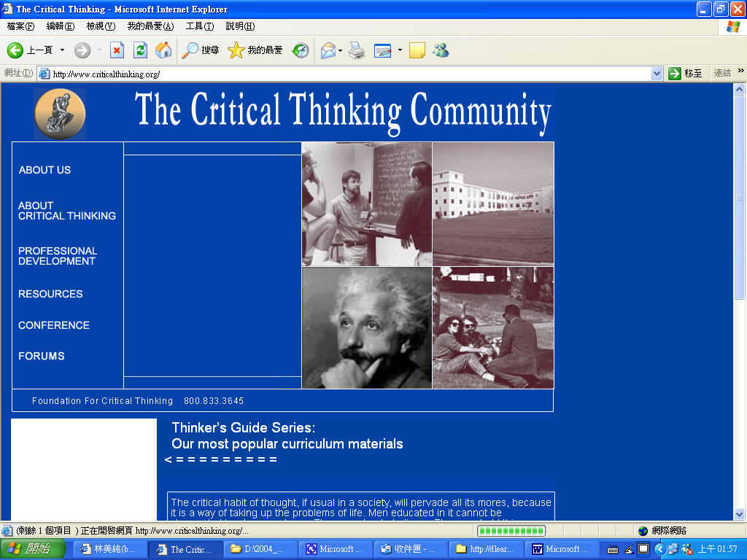This screenshot has height=560, width=747.
Task: Click the green Forward arrow button
Action: pos(82,50)
